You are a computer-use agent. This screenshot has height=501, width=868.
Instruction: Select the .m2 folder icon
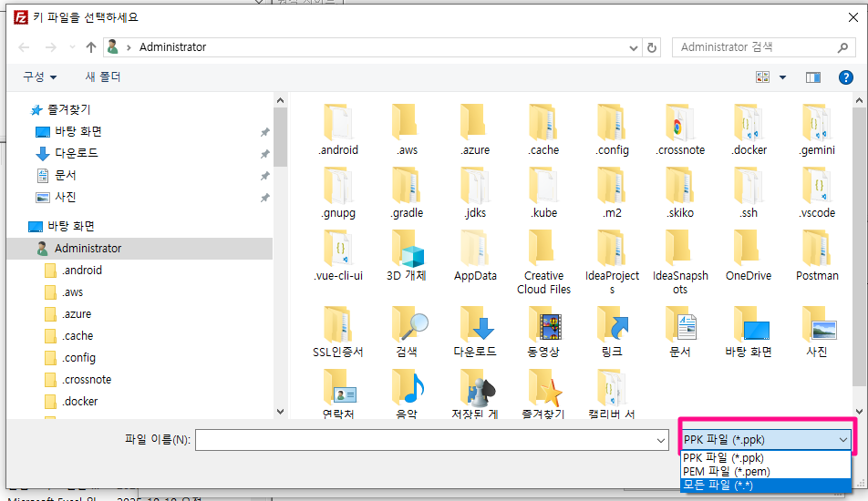(x=612, y=185)
